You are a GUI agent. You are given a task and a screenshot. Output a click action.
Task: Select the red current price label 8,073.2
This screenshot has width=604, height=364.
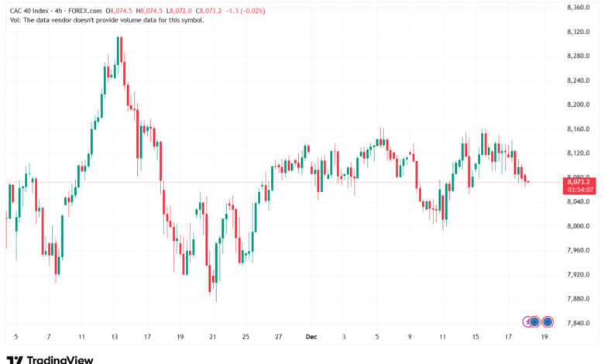[x=580, y=181]
